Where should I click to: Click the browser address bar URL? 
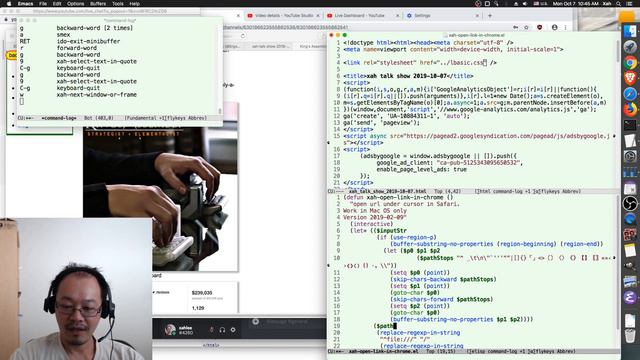[x=286, y=27]
